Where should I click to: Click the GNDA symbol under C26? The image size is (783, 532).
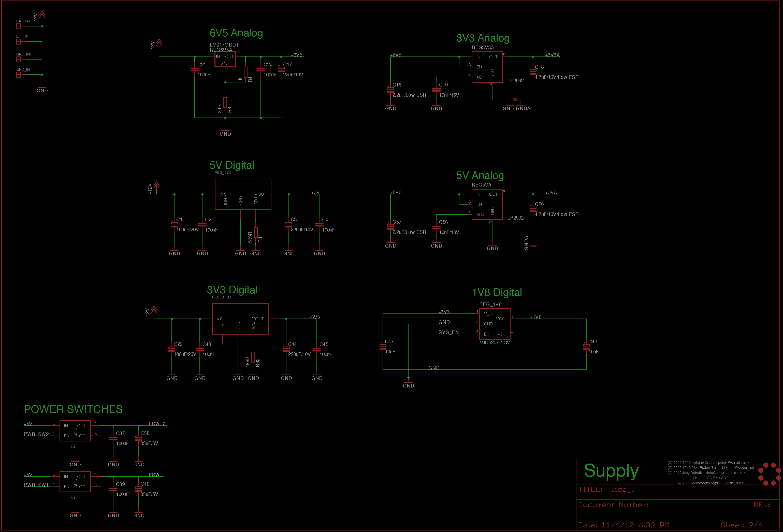(533, 245)
